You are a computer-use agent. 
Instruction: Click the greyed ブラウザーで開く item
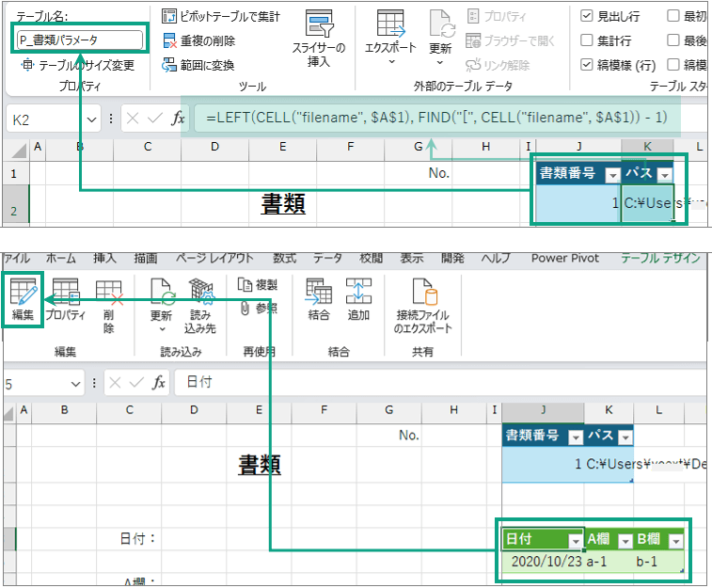pyautogui.click(x=510, y=40)
